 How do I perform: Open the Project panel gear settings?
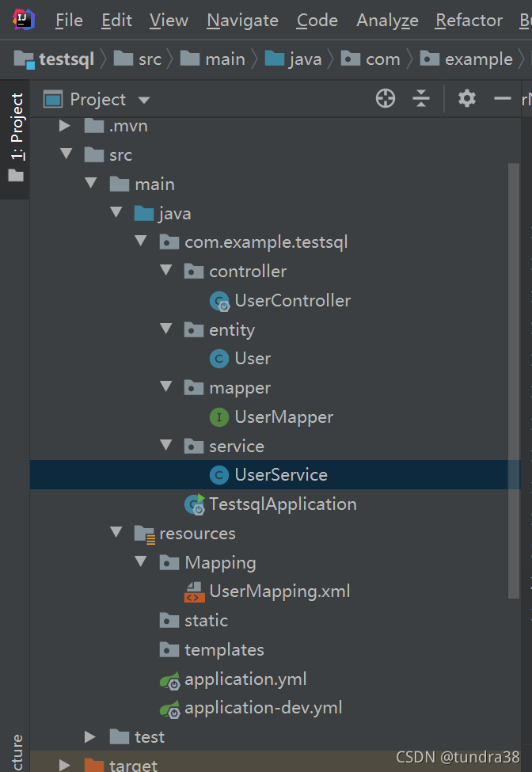tap(466, 98)
